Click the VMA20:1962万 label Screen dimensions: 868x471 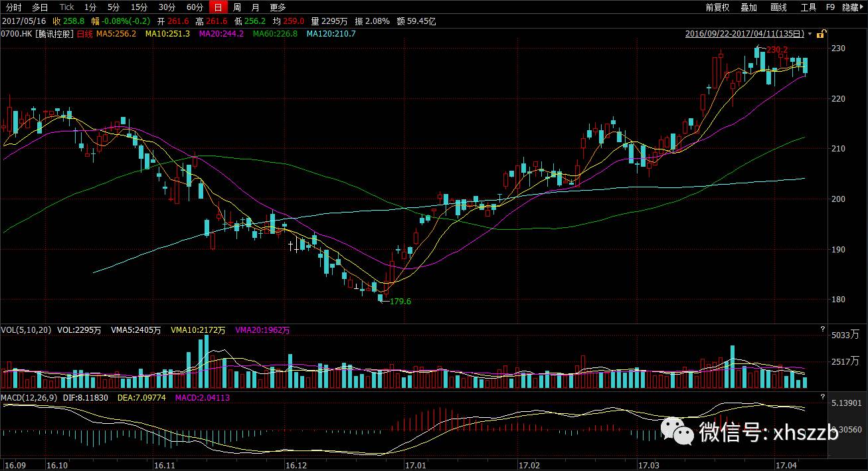tap(263, 330)
